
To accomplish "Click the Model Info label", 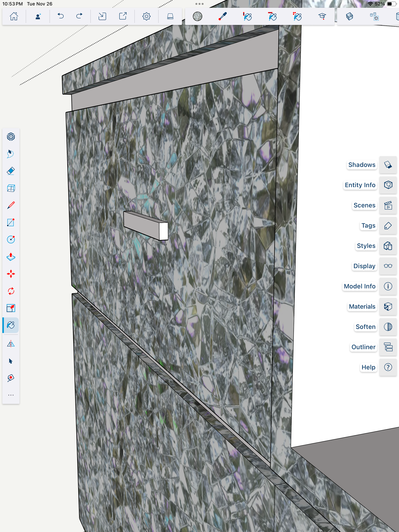I will [359, 286].
